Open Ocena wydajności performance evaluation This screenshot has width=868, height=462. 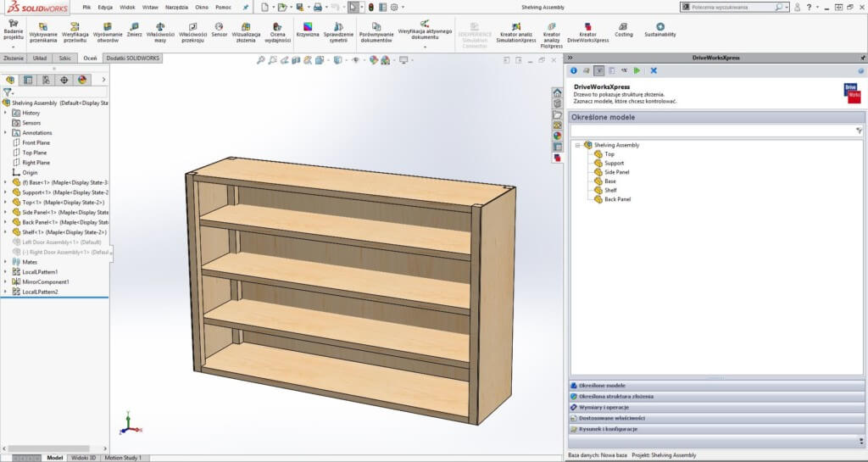coord(277,33)
